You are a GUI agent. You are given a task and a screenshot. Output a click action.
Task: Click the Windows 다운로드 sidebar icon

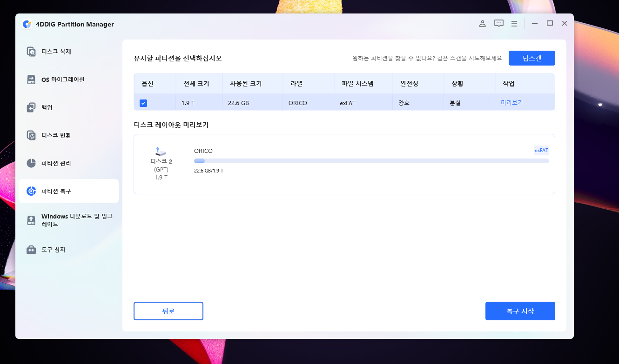coord(31,220)
